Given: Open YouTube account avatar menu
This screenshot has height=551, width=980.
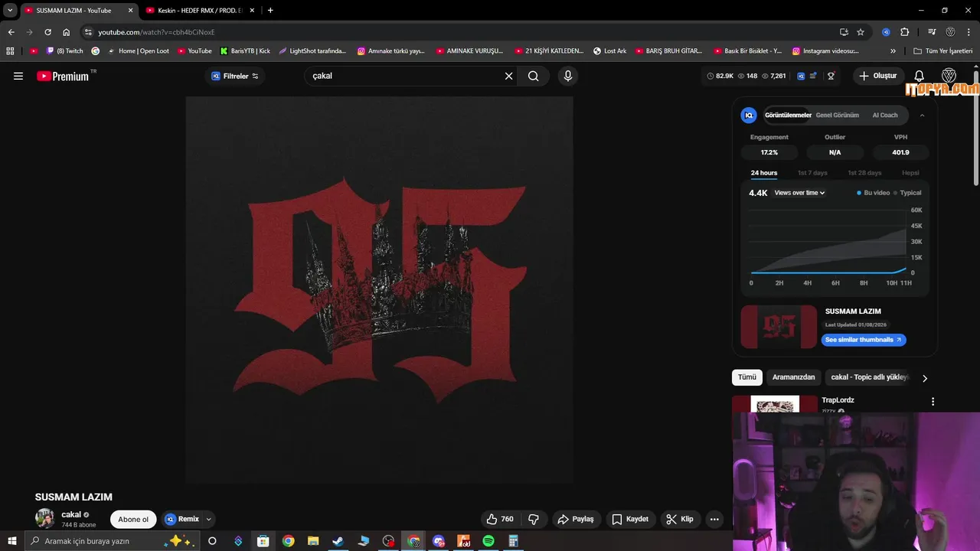Looking at the screenshot, I should click(949, 76).
